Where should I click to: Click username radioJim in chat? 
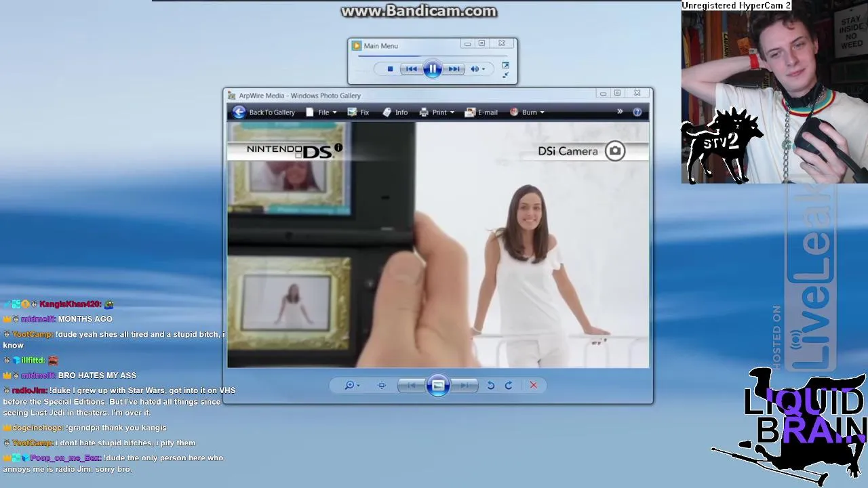pyautogui.click(x=29, y=390)
